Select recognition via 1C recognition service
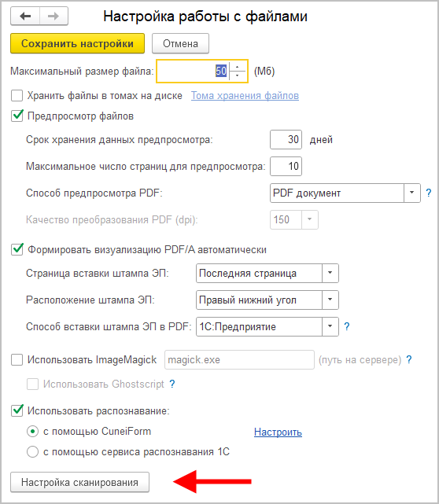 pos(32,451)
